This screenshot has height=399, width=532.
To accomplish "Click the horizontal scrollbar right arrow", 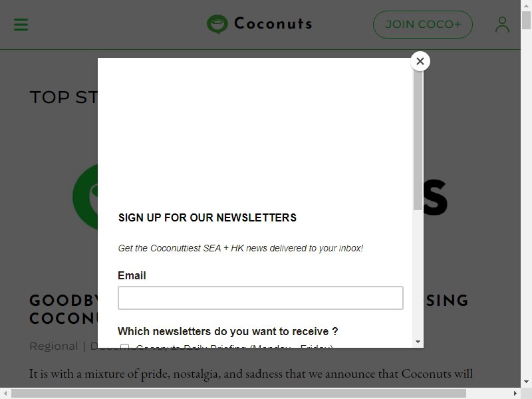I will (515, 394).
